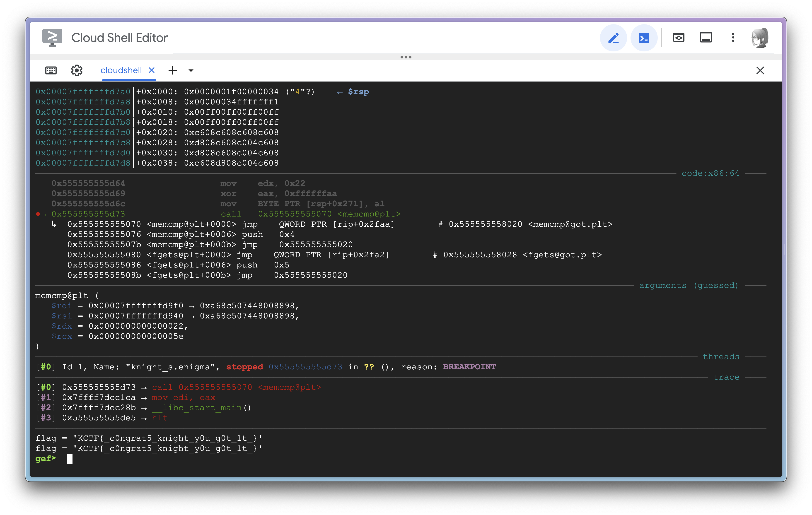Viewport: 812px width, 515px height.
Task: Click the panel resize handle dots
Action: coord(406,57)
